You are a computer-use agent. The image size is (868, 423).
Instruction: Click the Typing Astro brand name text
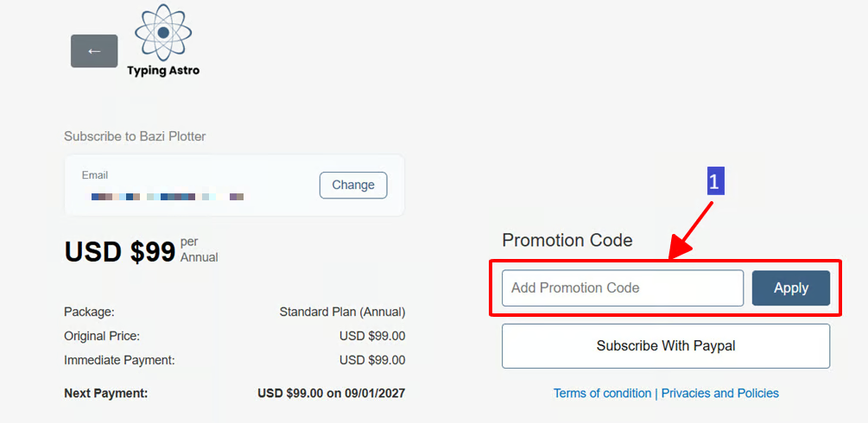(163, 71)
